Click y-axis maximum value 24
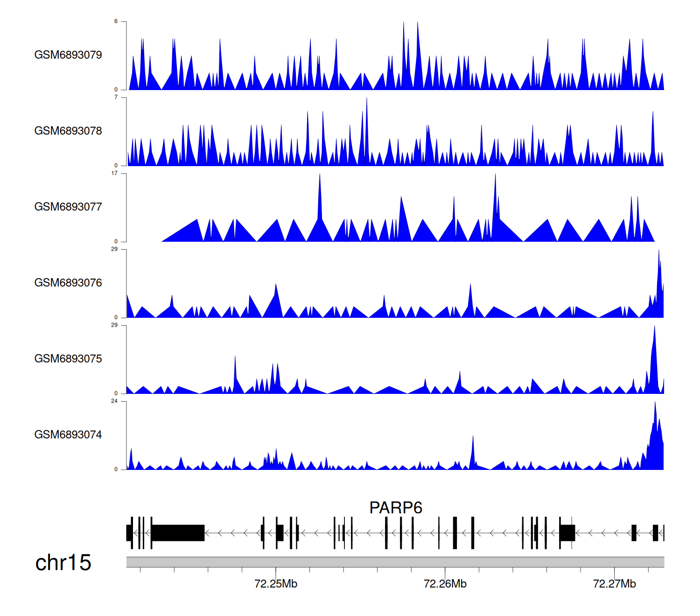The height and width of the screenshot is (616, 700). click(x=114, y=401)
